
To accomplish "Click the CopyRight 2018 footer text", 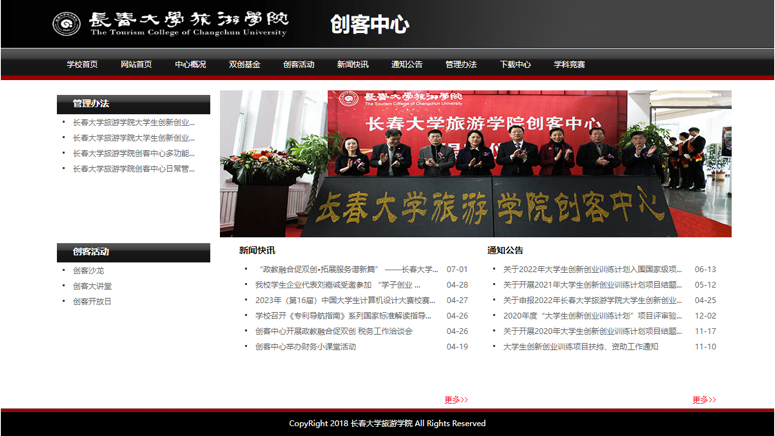I will [388, 423].
